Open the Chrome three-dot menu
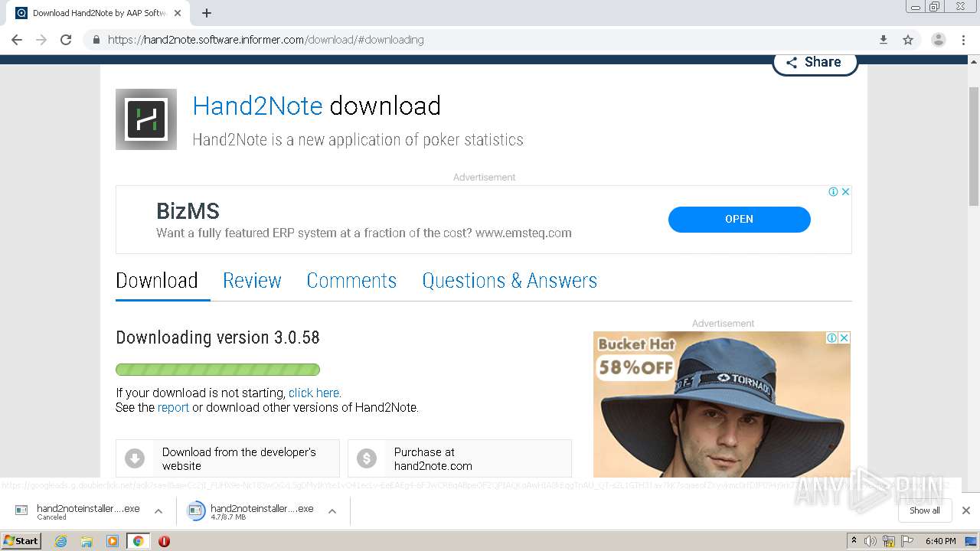The image size is (980, 551). pyautogui.click(x=962, y=40)
